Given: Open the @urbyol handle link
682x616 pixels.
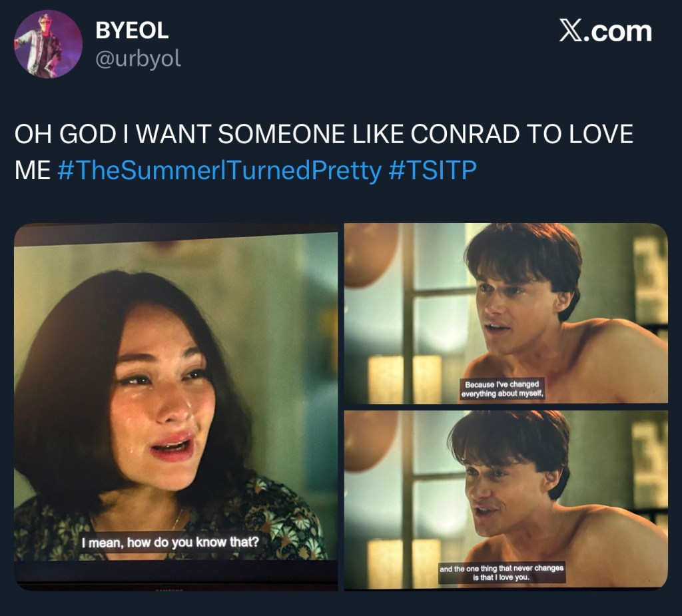Looking at the screenshot, I should [x=139, y=59].
